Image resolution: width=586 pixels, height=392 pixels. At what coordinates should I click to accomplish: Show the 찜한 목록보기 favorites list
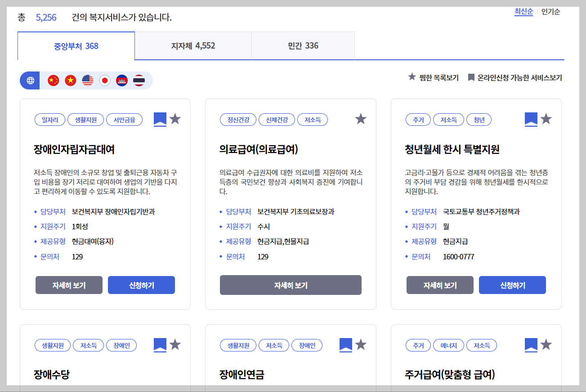coord(433,78)
